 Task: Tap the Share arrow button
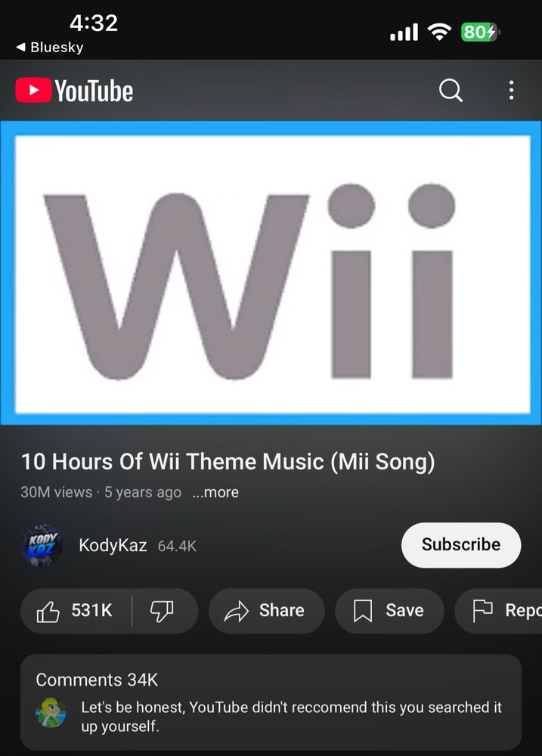(266, 610)
